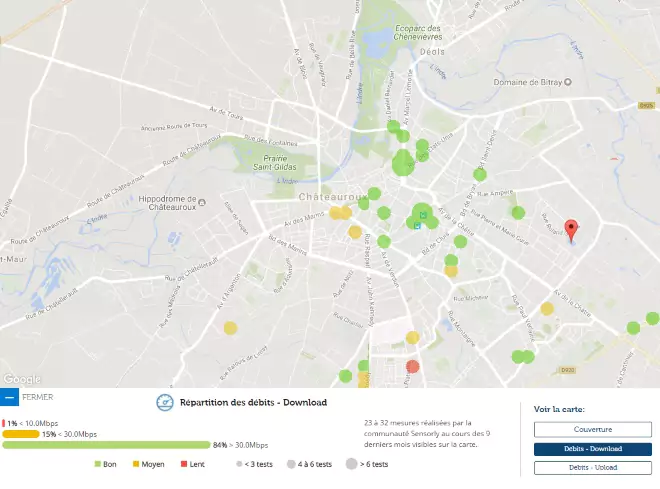Click the red slow-speed circle on map
The width and height of the screenshot is (660, 489).
[412, 367]
